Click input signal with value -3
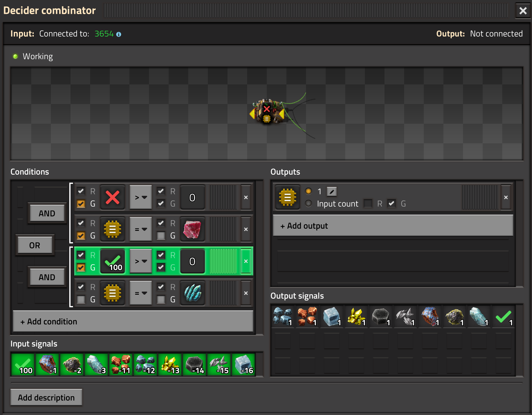 (x=97, y=364)
